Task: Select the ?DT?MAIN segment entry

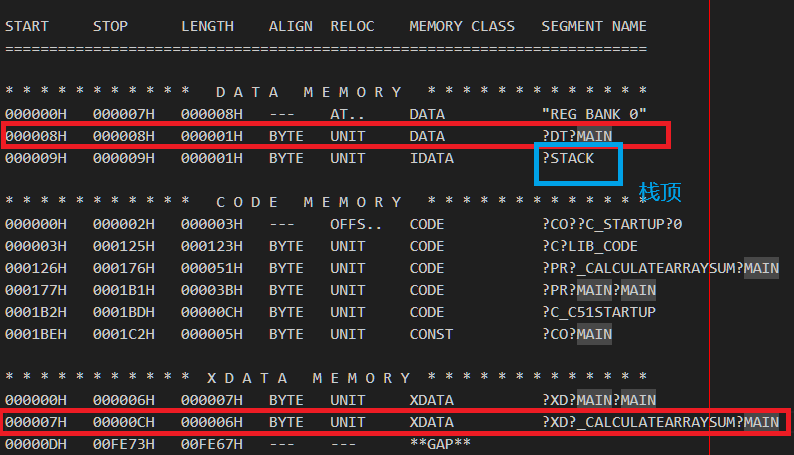Action: tap(576, 136)
